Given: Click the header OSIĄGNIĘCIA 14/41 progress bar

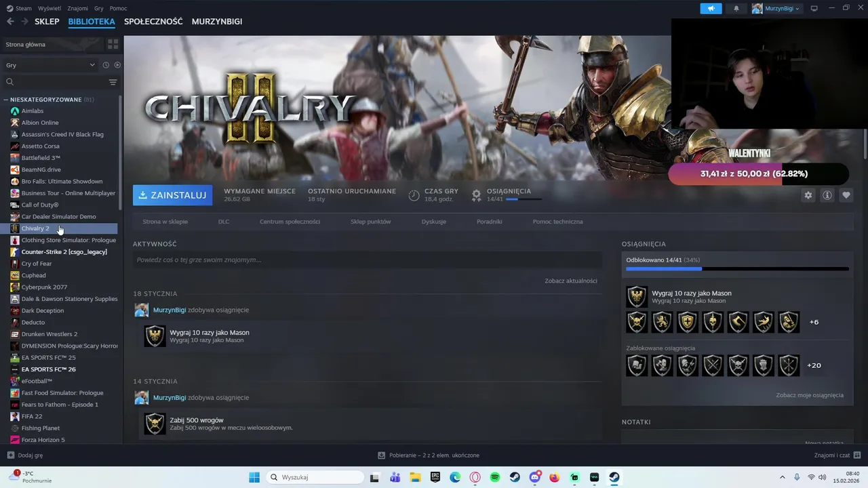Looking at the screenshot, I should (x=524, y=199).
